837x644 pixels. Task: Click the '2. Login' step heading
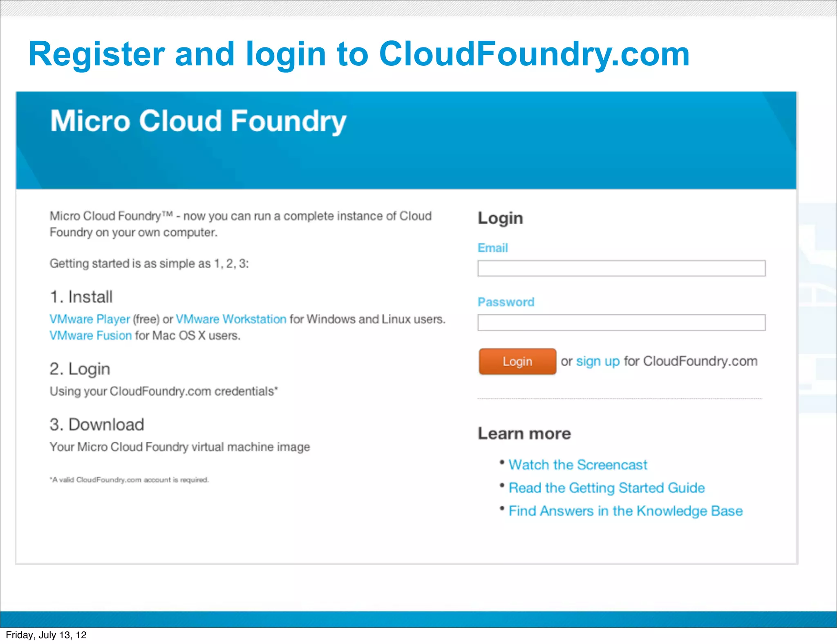[80, 369]
